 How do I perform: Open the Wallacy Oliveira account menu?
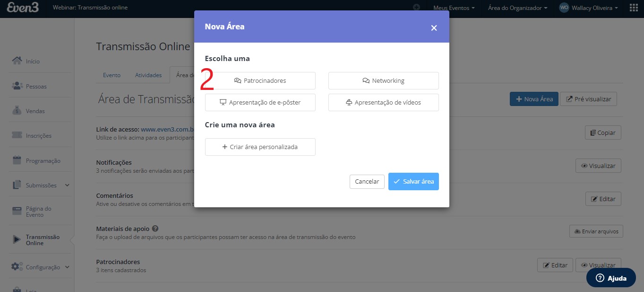tap(588, 8)
